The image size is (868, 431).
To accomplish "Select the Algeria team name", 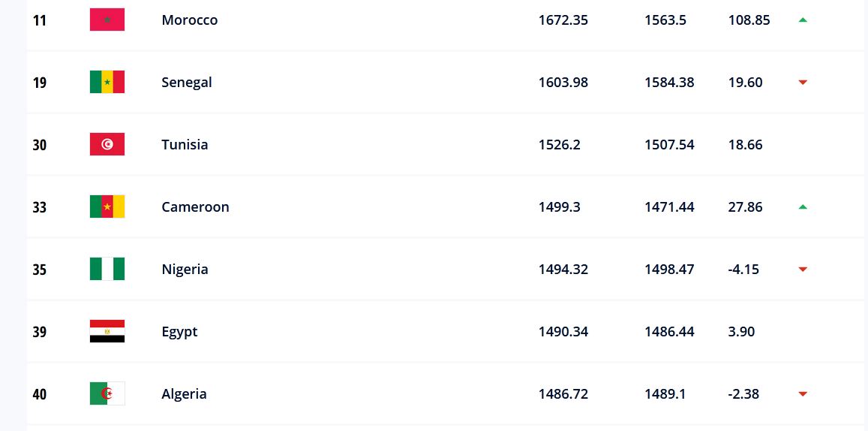I will 185,394.
